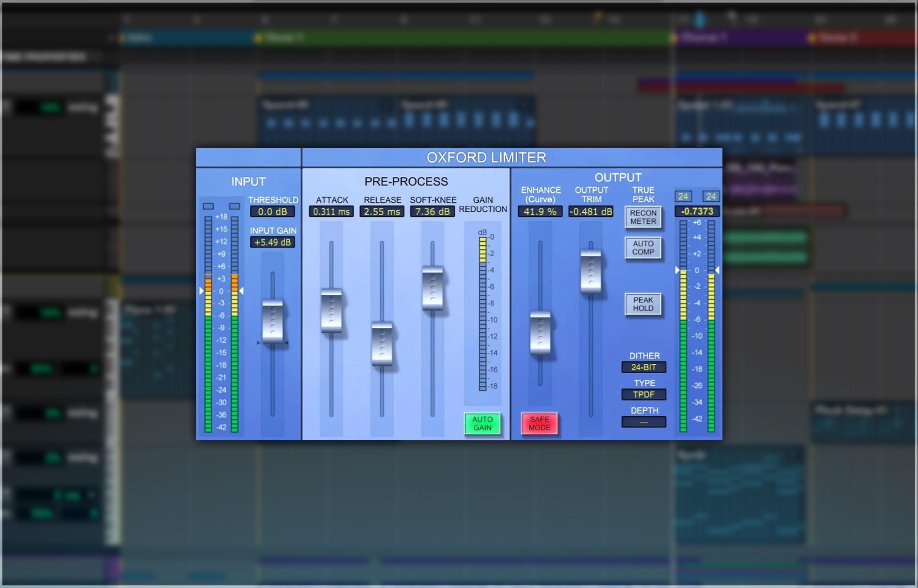
Task: Click the Release value 2.55 ms
Action: point(382,212)
